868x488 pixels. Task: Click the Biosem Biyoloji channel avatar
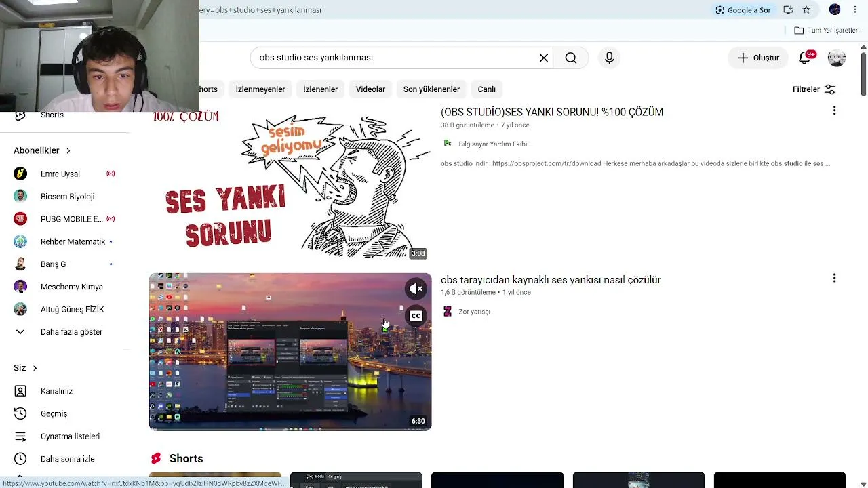coord(20,197)
